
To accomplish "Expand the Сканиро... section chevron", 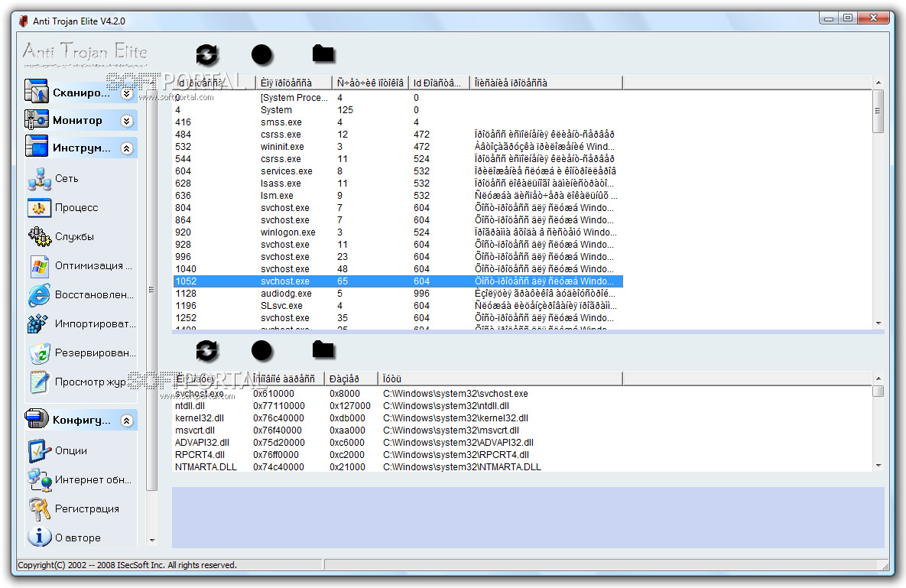I will point(127,93).
